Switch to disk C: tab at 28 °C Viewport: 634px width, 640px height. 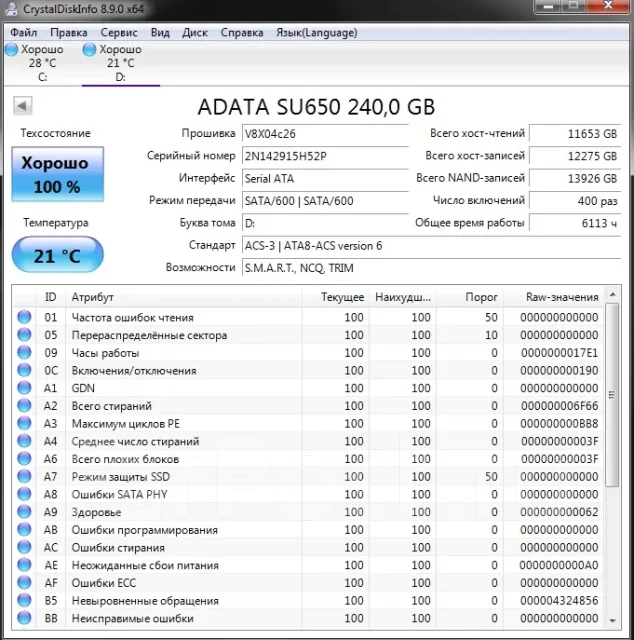tap(42, 63)
